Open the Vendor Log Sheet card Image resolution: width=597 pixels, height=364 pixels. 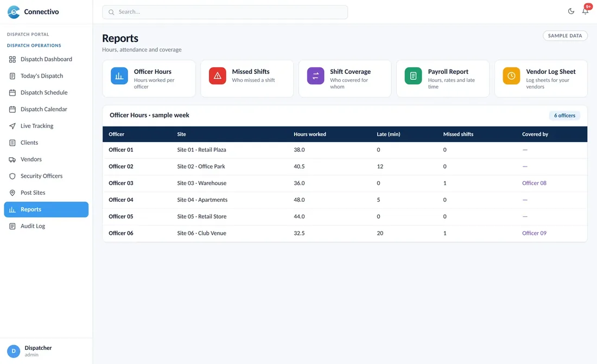coord(541,79)
